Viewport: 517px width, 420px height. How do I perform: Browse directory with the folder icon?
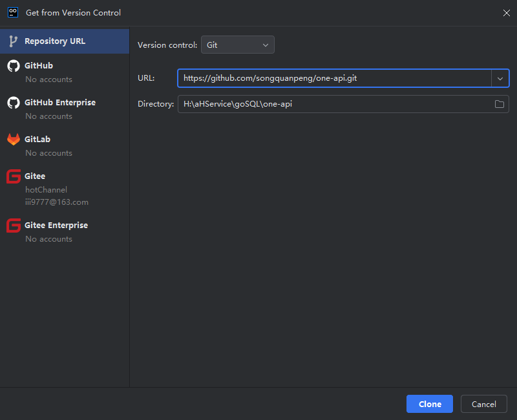(499, 104)
